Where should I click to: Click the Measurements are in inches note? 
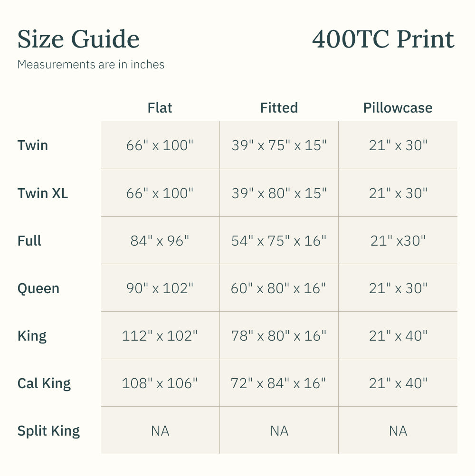click(91, 65)
